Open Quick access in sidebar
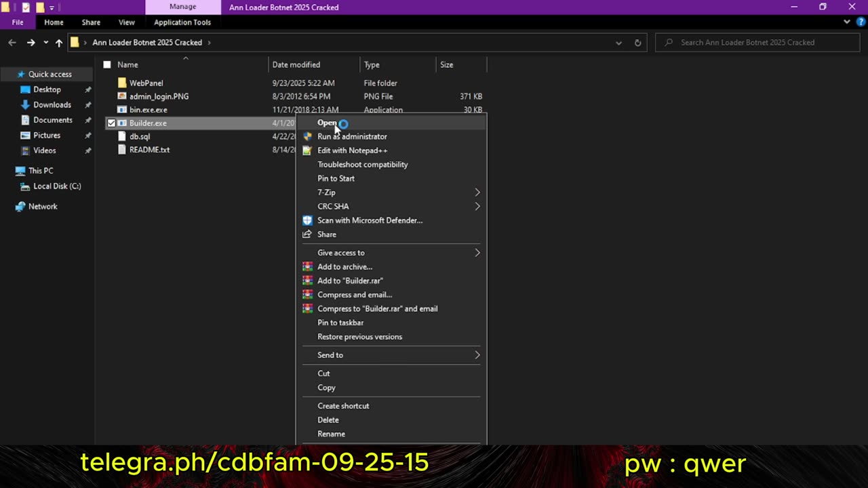 pos(50,75)
